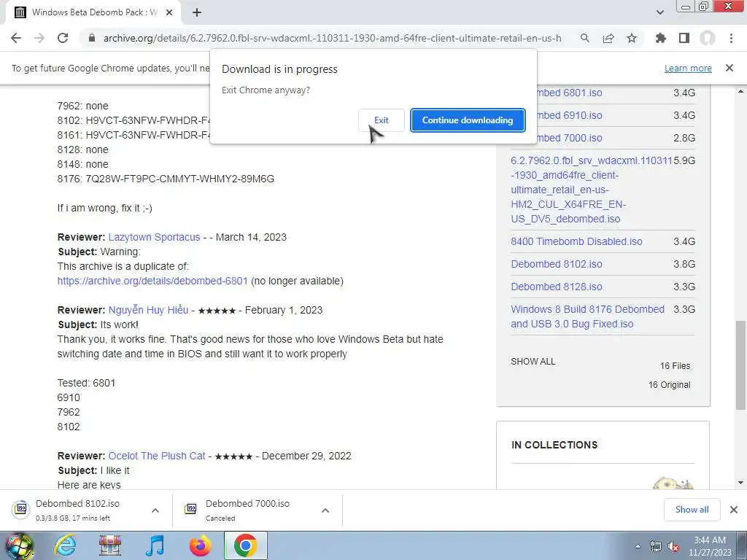Open the tab search chevron

pos(659,12)
